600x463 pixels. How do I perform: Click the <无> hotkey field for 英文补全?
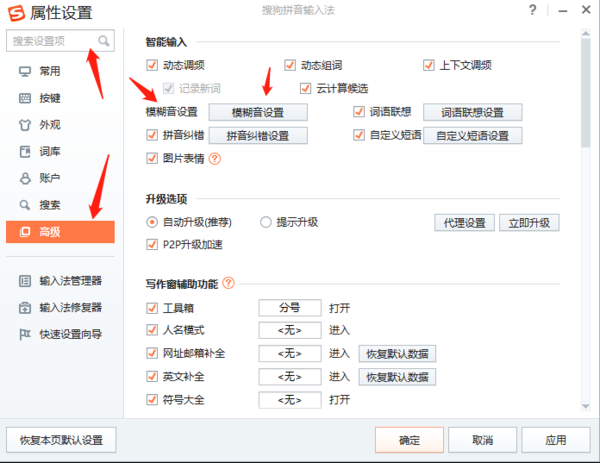[x=290, y=377]
